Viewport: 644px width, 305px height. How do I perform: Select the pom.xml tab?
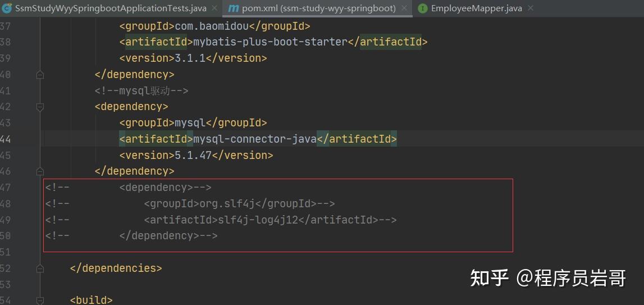[x=319, y=8]
